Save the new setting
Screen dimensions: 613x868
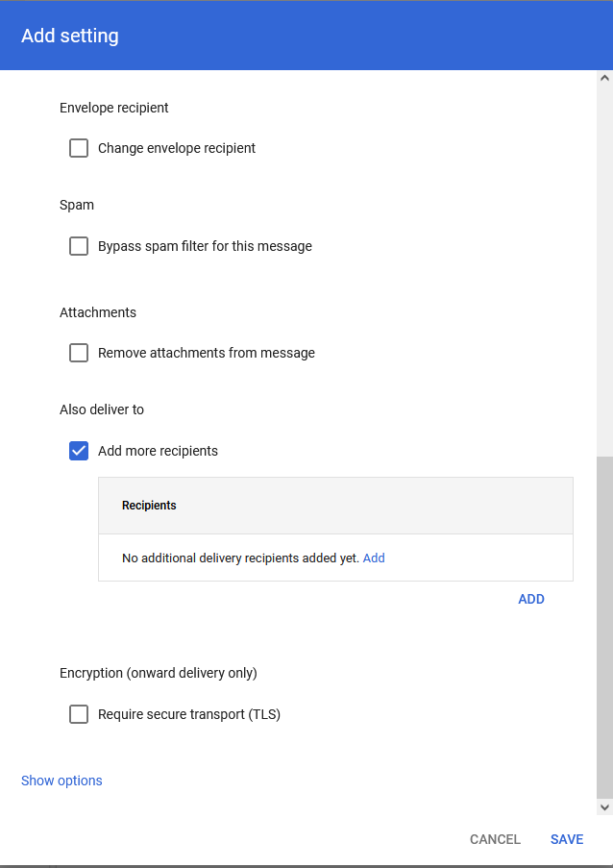pos(567,839)
